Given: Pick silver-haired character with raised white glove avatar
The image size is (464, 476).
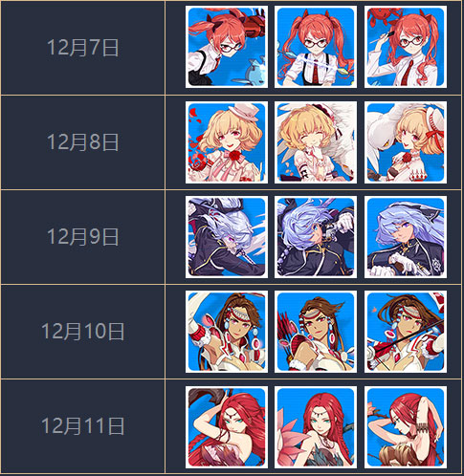Looking at the screenshot, I should pos(316,237).
